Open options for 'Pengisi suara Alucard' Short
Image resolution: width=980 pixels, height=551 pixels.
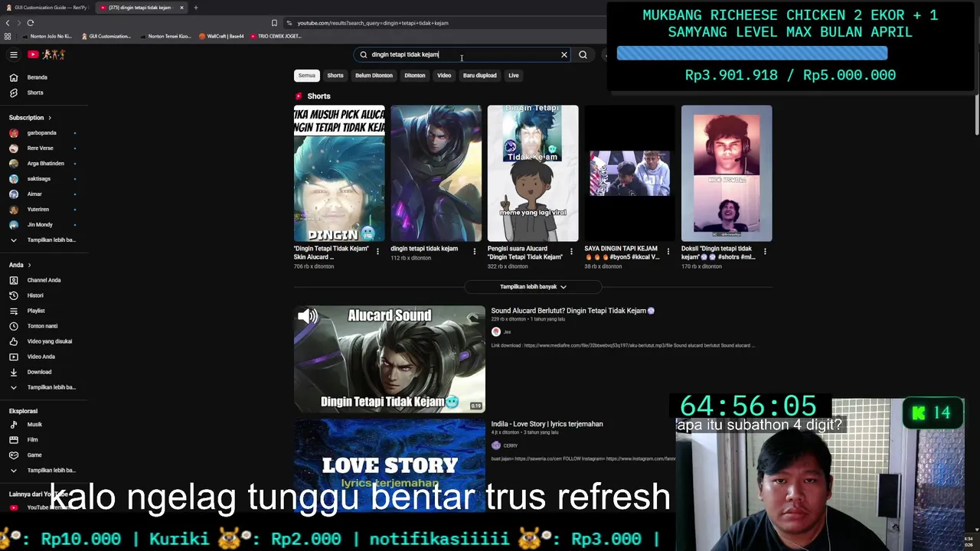pos(571,252)
